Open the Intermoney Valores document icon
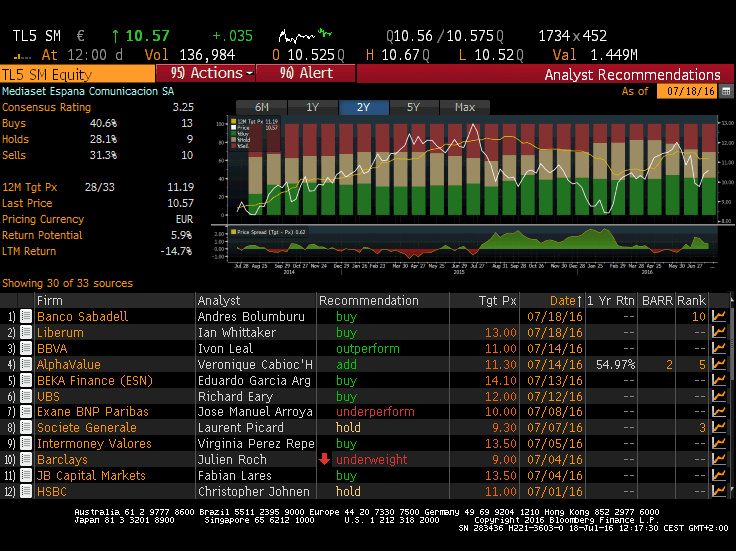The image size is (736, 551). coord(26,444)
